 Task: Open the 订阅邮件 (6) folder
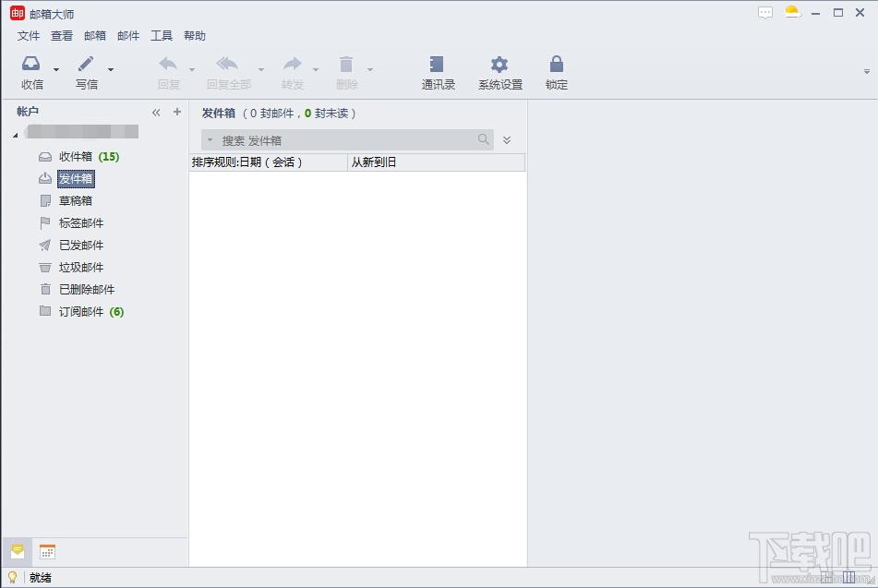tap(81, 311)
